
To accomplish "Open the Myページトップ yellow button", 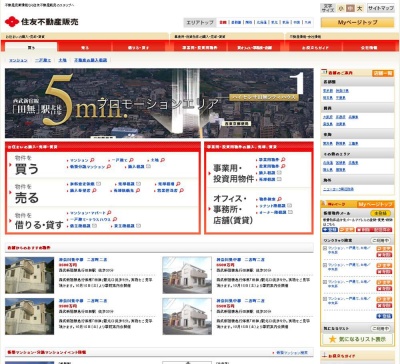I will [357, 22].
